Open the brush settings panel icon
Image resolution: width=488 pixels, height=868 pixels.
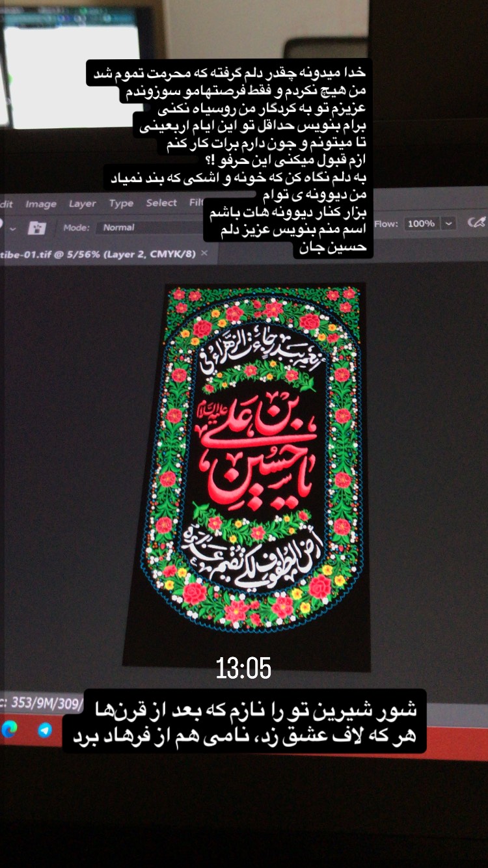point(37,228)
